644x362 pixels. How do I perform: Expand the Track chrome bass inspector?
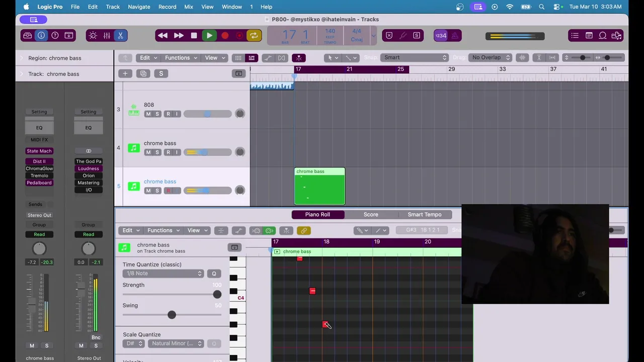point(22,74)
